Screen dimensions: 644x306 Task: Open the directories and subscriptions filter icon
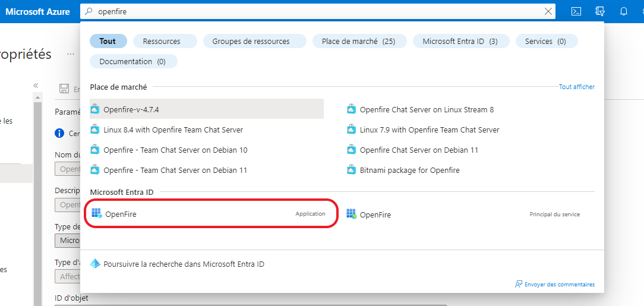click(x=600, y=11)
